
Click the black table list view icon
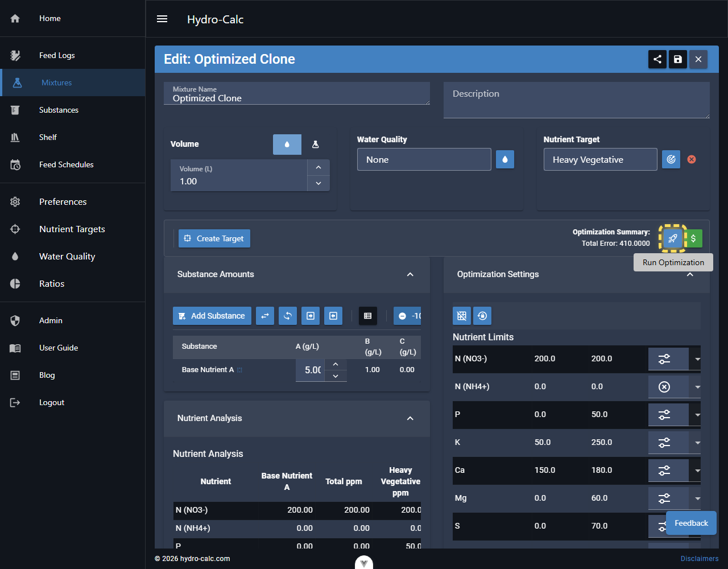pos(367,316)
